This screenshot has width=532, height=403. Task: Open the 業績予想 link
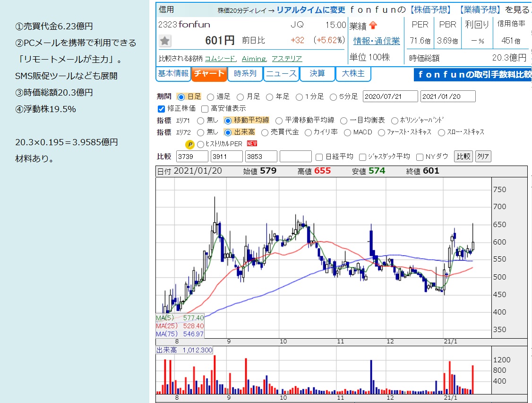coord(480,9)
